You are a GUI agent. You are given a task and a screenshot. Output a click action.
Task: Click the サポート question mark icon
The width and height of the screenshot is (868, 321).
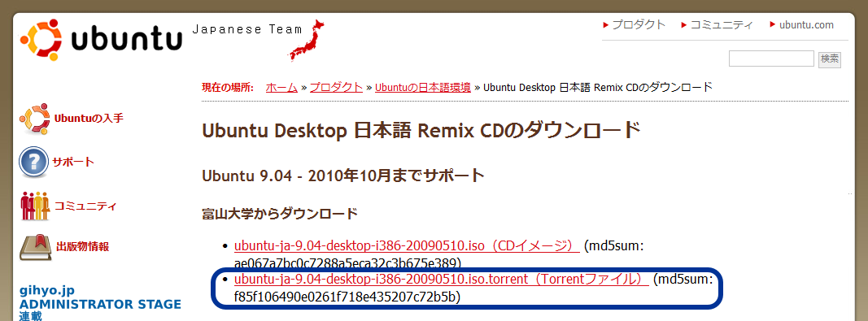point(33,162)
